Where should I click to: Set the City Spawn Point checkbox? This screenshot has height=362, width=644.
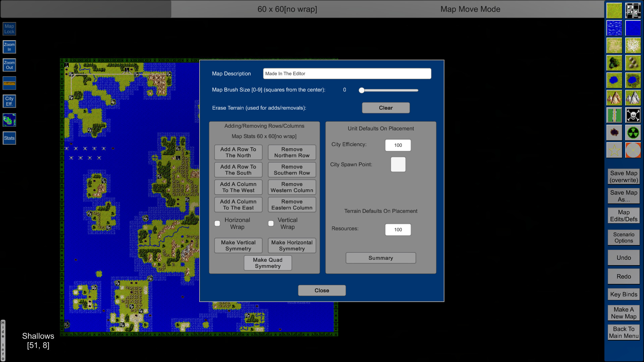tap(398, 164)
